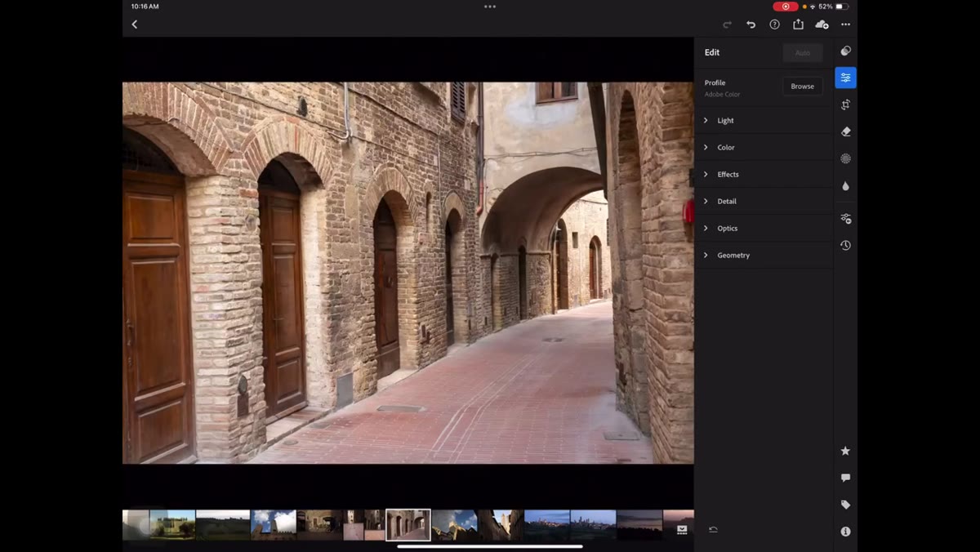Open the more options ellipsis at top right

point(845,24)
